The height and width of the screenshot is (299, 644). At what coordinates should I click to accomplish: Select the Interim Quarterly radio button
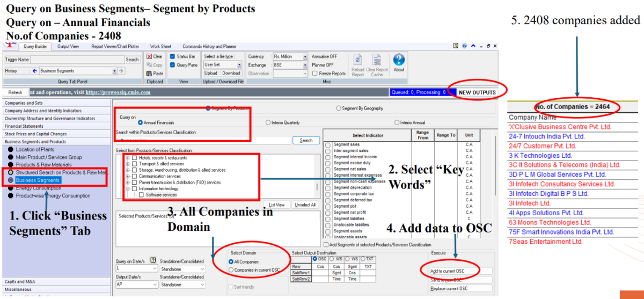268,122
